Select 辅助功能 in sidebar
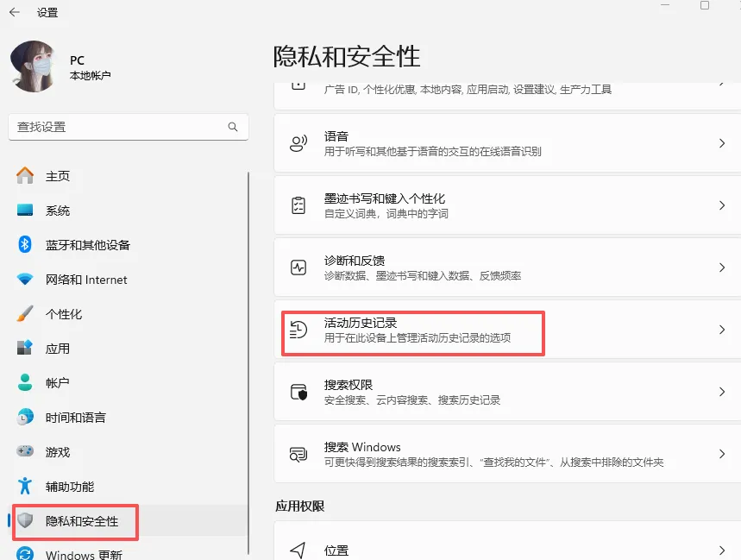This screenshot has height=560, width=741. (129, 487)
